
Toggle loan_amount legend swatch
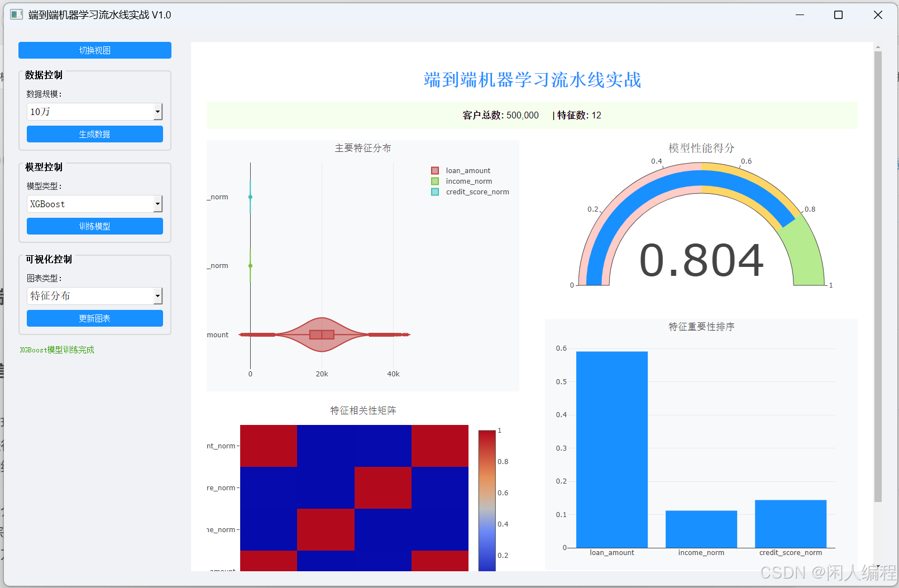pyautogui.click(x=435, y=171)
